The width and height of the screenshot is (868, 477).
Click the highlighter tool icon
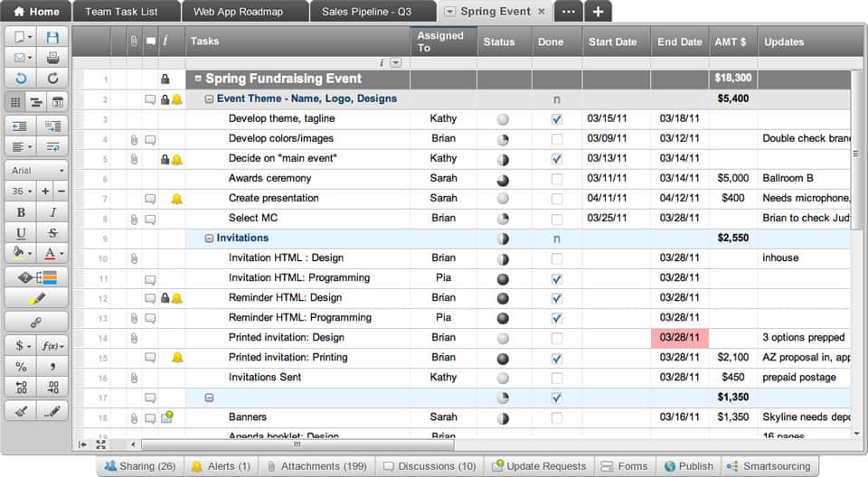[x=36, y=298]
